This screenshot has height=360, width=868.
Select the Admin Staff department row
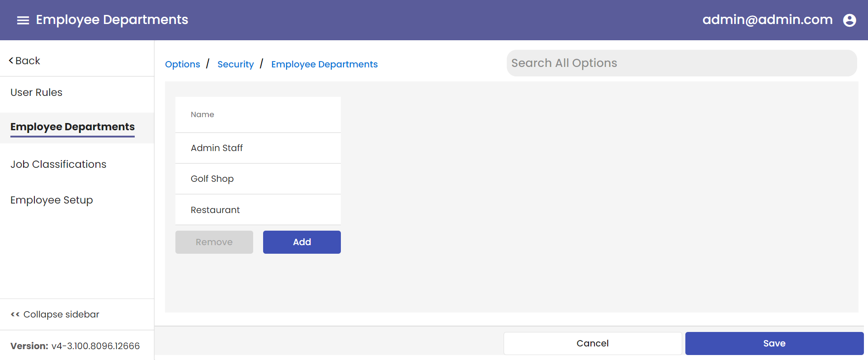coord(258,148)
